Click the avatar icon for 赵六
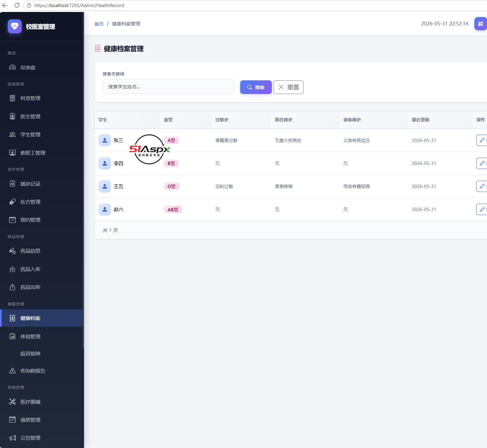 click(104, 209)
